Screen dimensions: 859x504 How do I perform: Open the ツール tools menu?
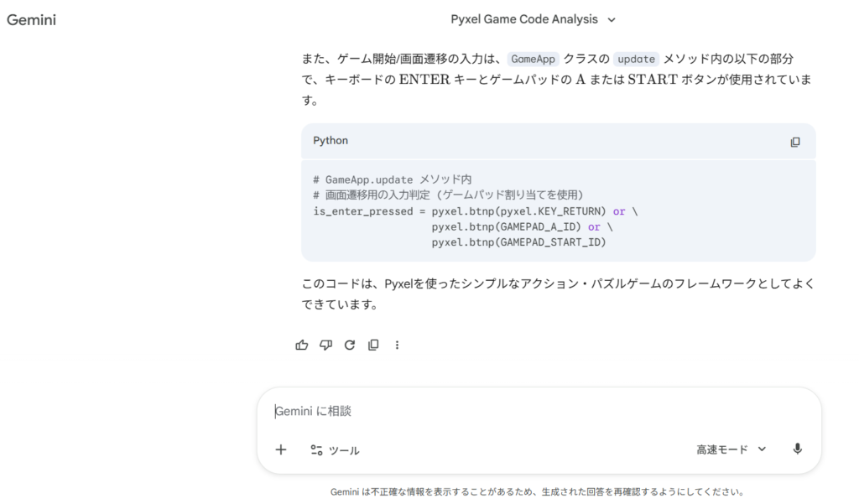[335, 450]
